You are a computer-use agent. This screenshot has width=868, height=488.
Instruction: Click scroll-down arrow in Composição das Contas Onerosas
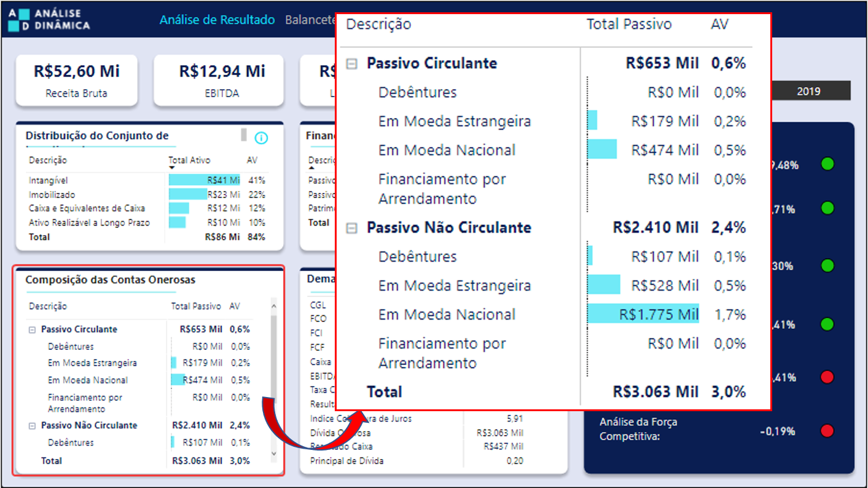[273, 454]
